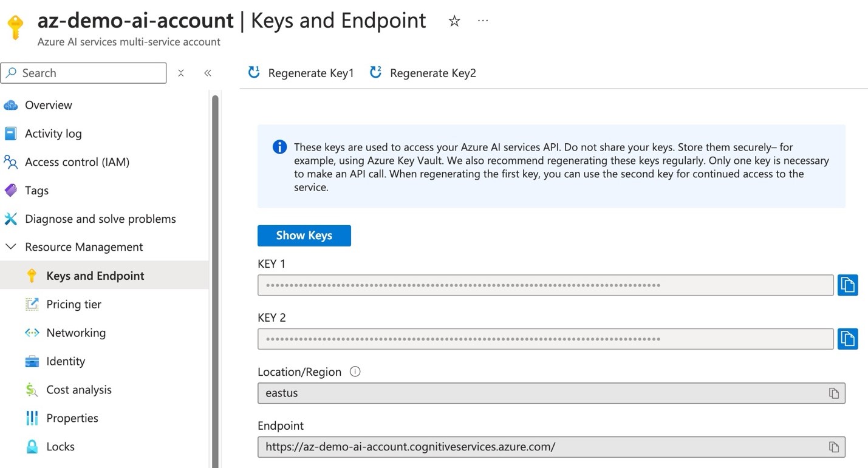Reveal the keys with Show Keys
This screenshot has height=468, width=868.
(x=304, y=236)
